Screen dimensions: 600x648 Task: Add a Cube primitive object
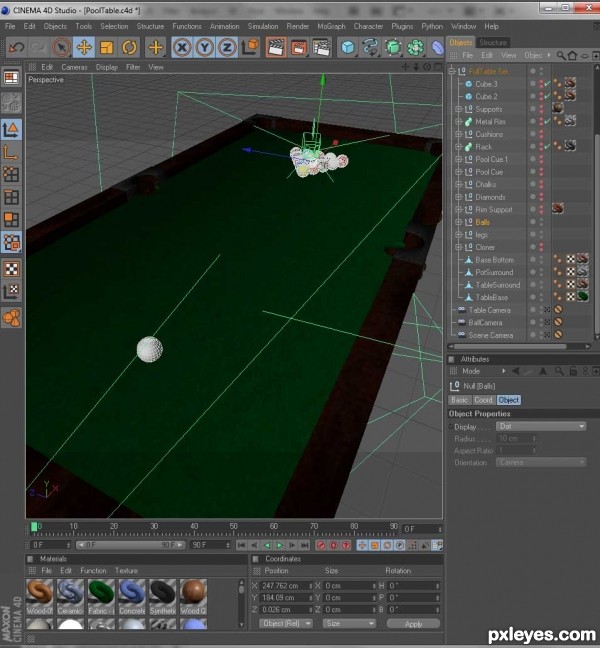(x=348, y=48)
